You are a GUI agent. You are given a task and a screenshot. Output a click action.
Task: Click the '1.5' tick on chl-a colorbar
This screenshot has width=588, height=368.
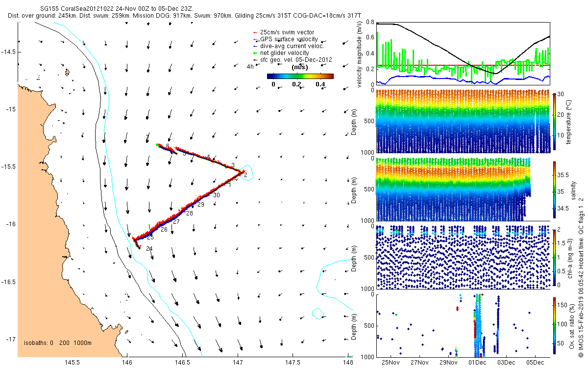pos(563,243)
